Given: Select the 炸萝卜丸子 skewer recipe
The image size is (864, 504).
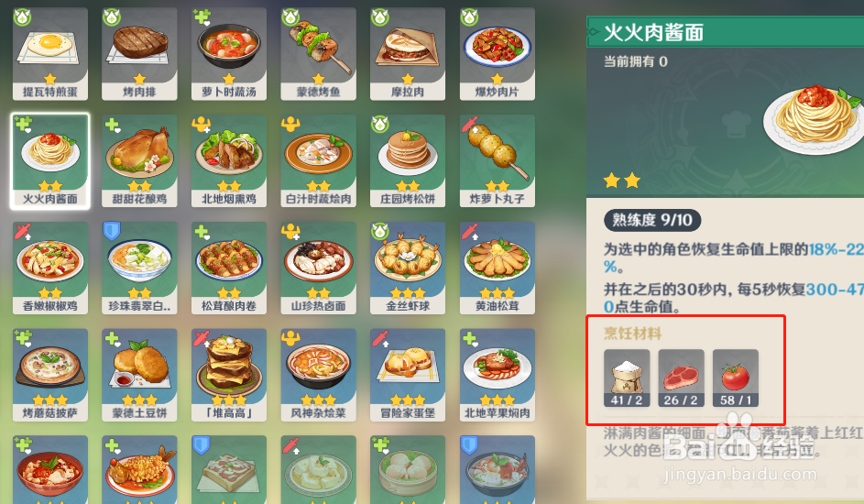Looking at the screenshot, I should click(497, 161).
